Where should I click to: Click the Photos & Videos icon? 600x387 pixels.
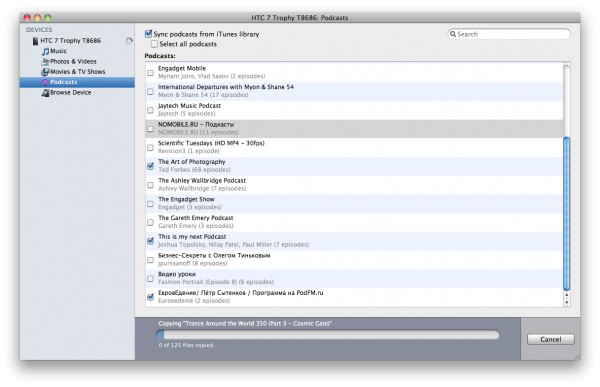[x=45, y=62]
